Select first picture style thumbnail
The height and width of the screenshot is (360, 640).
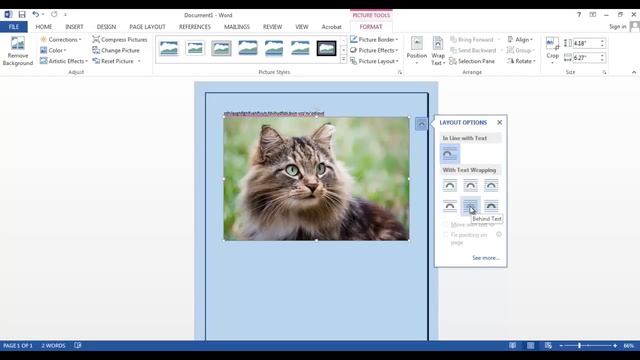pyautogui.click(x=169, y=48)
